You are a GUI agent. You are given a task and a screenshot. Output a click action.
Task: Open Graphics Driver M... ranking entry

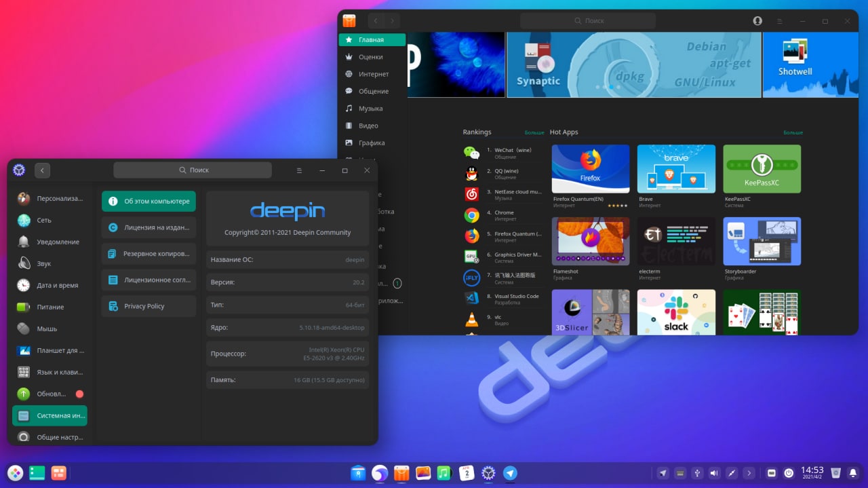click(x=502, y=257)
